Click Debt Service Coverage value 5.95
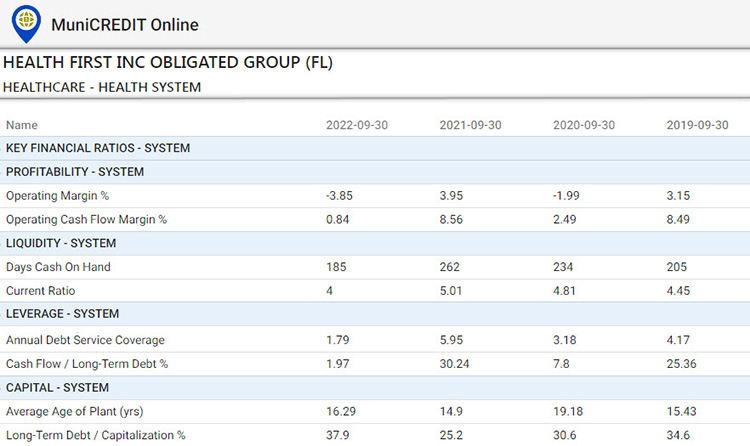This screenshot has height=446, width=750. point(451,340)
